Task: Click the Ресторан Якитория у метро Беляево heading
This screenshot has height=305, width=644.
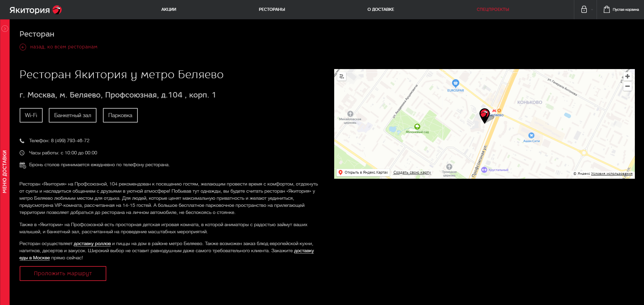Action: click(x=122, y=74)
